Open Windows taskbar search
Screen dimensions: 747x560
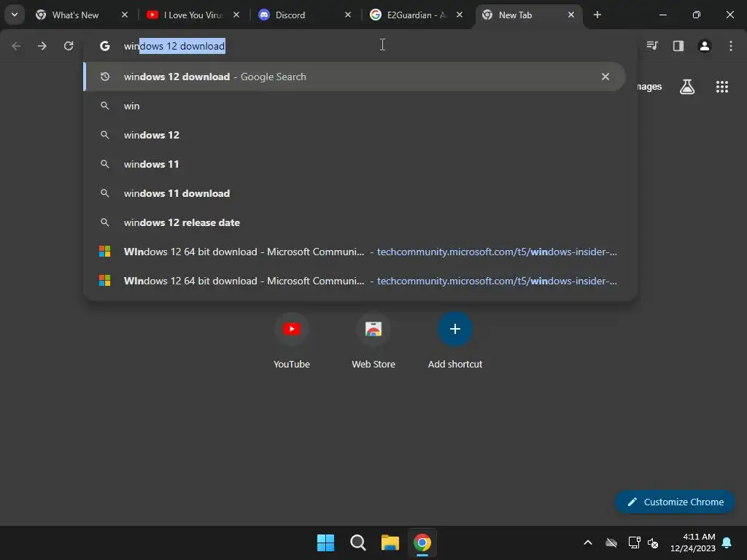[x=357, y=542]
